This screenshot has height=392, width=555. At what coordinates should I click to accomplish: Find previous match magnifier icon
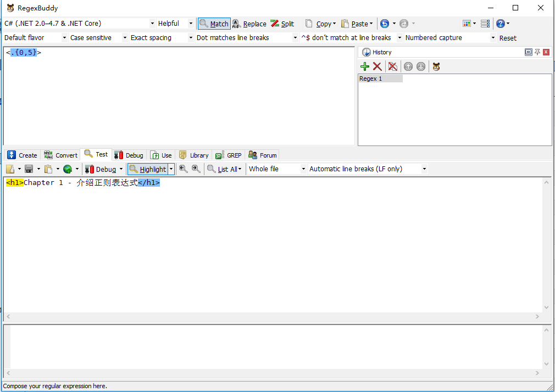[x=184, y=169]
